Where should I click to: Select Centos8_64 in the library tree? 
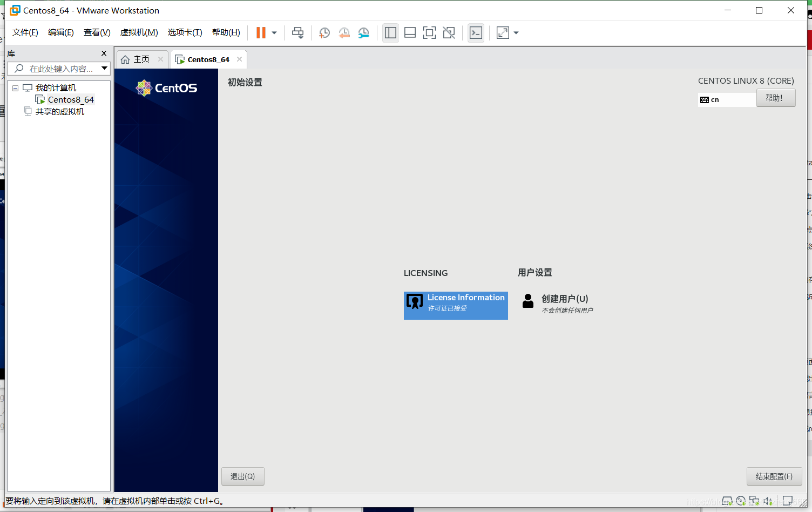tap(71, 100)
